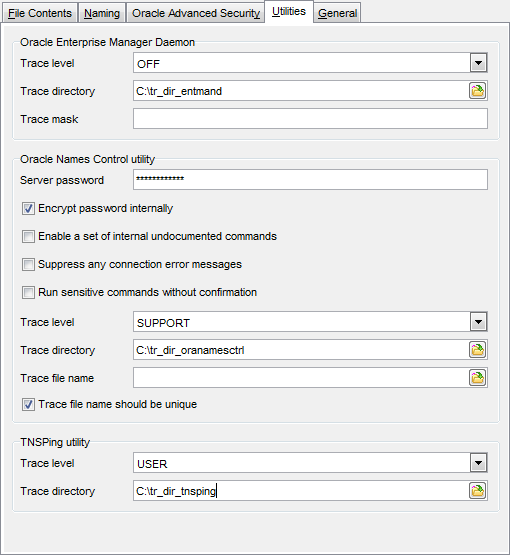Browse folder for TNSPing trace directory

coord(477,491)
